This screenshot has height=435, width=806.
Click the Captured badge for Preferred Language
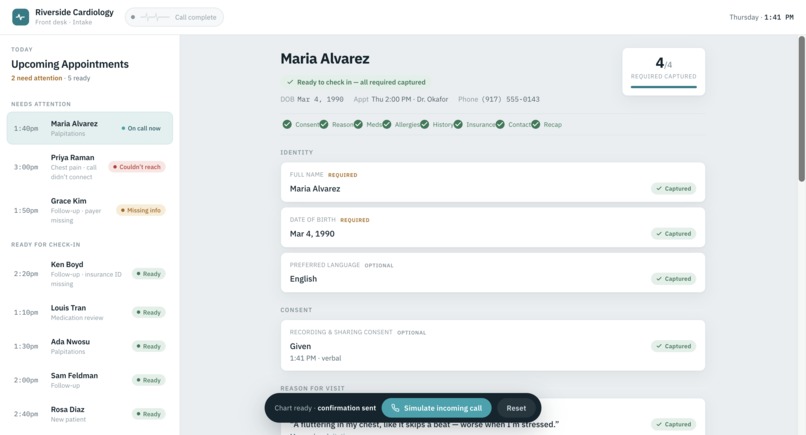(673, 279)
